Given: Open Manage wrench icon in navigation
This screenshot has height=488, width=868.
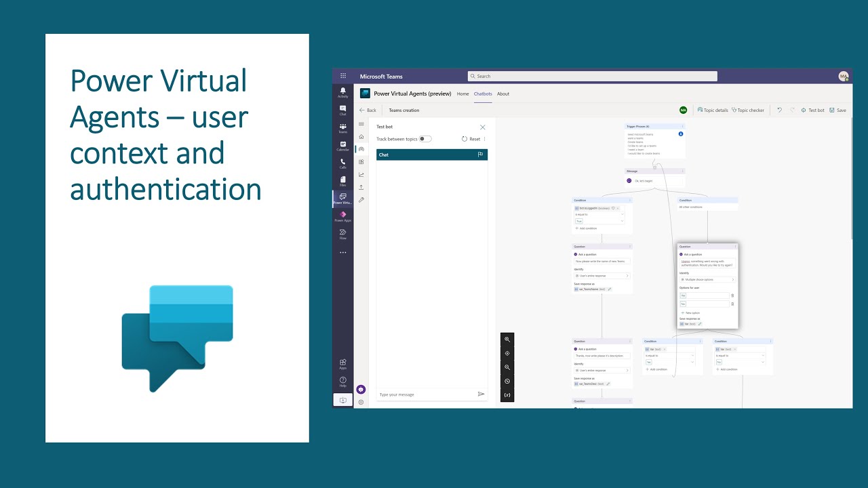Looking at the screenshot, I should point(361,200).
